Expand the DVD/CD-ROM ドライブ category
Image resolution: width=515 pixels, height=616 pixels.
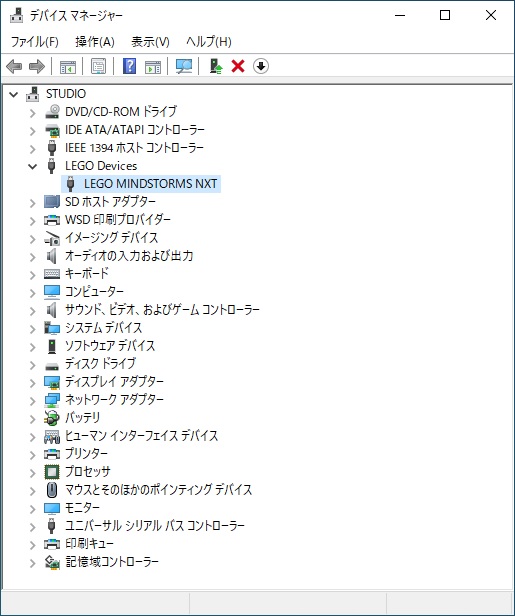[x=33, y=113]
